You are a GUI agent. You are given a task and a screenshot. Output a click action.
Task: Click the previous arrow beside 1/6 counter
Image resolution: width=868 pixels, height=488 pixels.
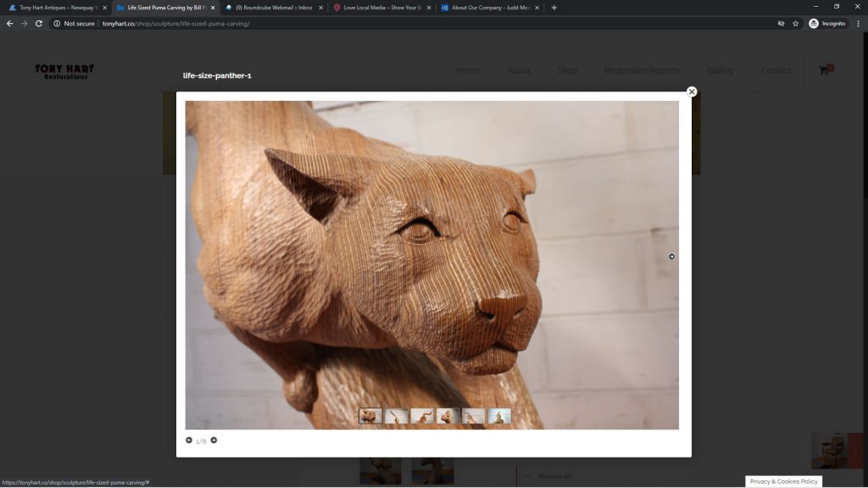[x=189, y=441]
